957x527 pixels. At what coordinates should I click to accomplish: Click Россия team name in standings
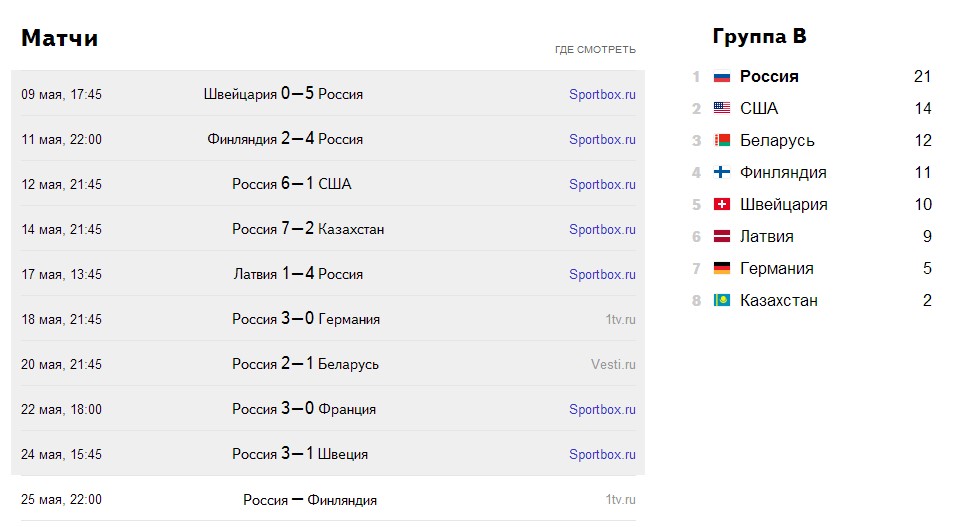[769, 76]
